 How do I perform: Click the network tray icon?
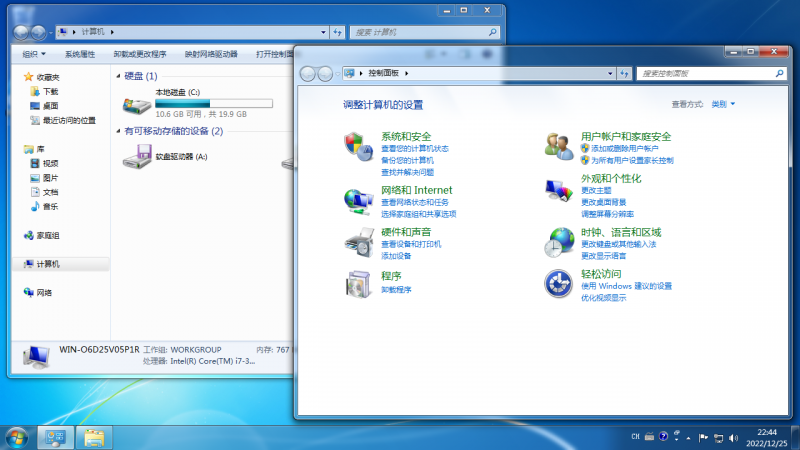[x=718, y=438]
